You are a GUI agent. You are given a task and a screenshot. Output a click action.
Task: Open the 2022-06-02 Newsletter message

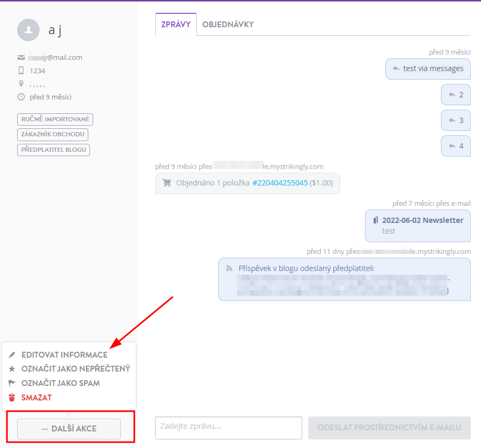(418, 226)
